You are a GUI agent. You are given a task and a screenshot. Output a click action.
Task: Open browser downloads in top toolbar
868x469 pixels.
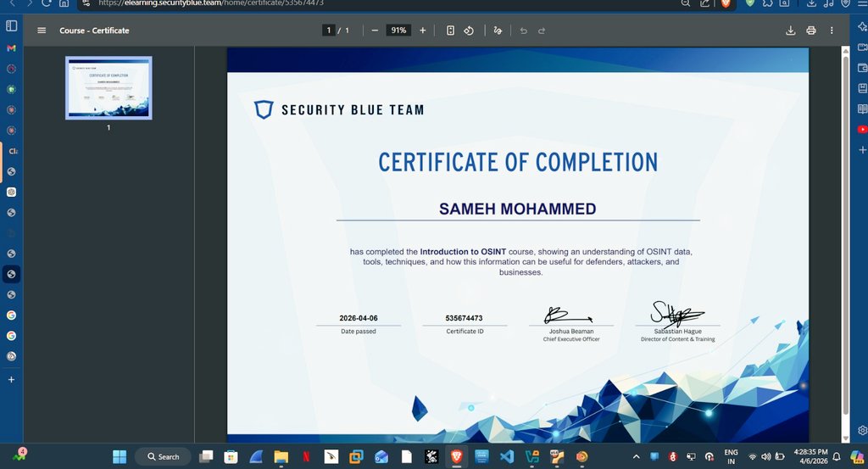tap(811, 3)
